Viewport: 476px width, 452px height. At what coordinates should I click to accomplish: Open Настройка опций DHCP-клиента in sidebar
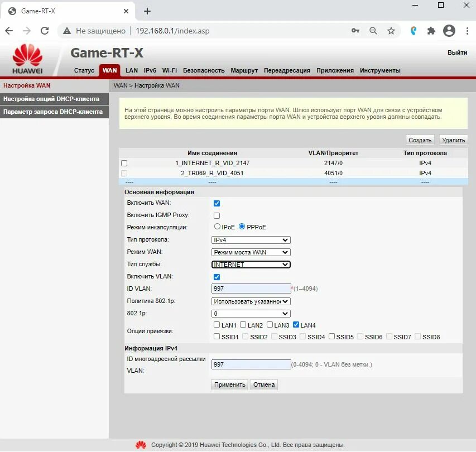click(54, 99)
